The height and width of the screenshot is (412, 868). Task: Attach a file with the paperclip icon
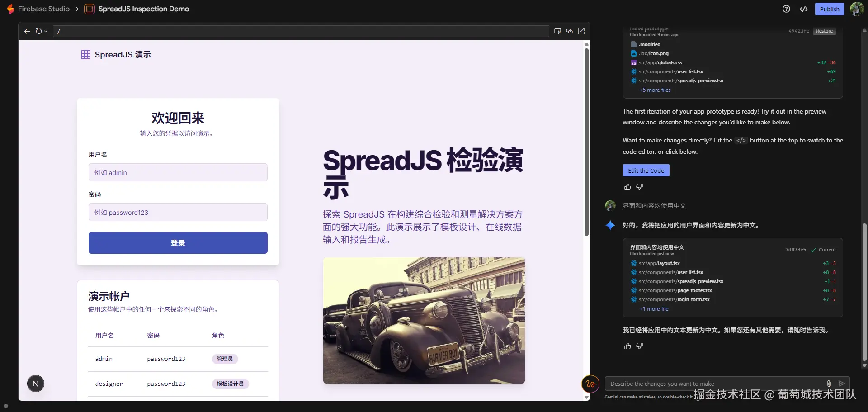829,384
